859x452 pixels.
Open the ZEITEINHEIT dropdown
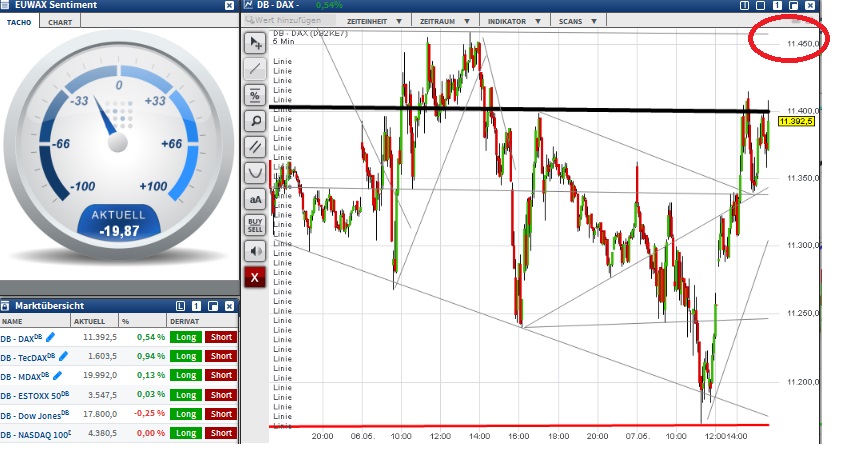tap(374, 21)
